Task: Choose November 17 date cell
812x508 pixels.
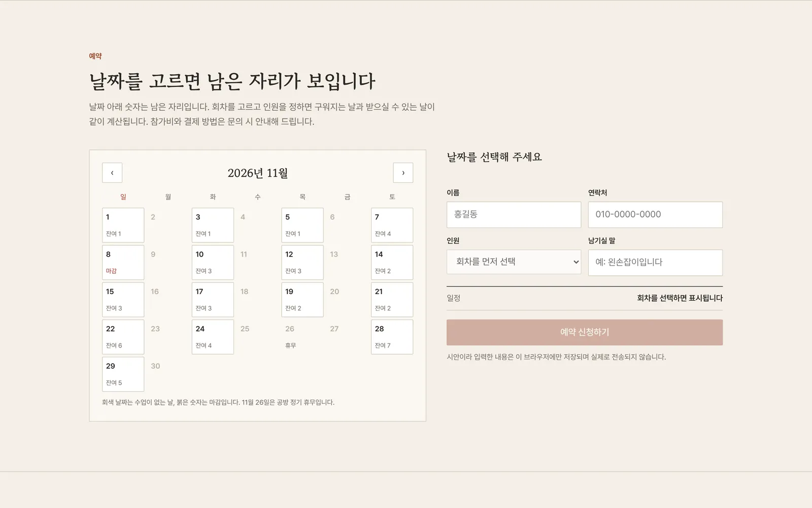Action: pyautogui.click(x=213, y=300)
